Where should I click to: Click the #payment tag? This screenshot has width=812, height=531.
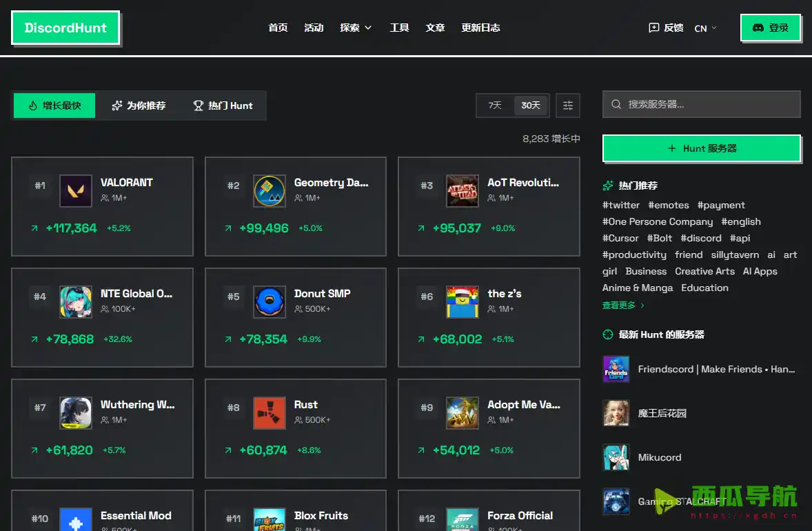point(721,205)
